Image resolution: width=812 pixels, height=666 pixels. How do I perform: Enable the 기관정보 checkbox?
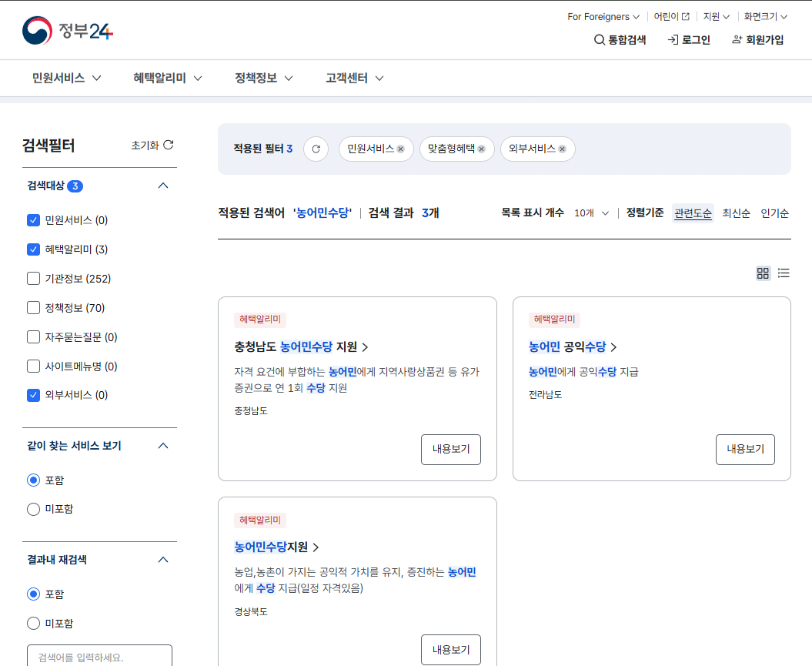tap(33, 279)
